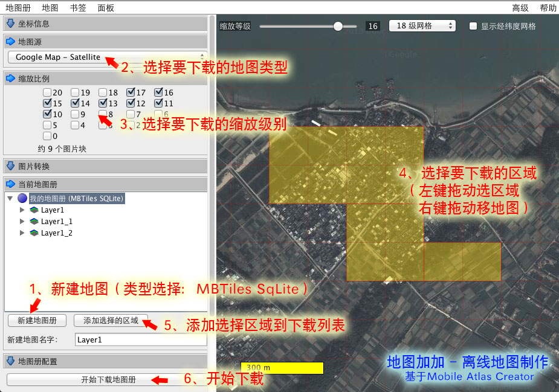
Task: Uncheck zoom level 15 checkbox
Action: (x=47, y=103)
